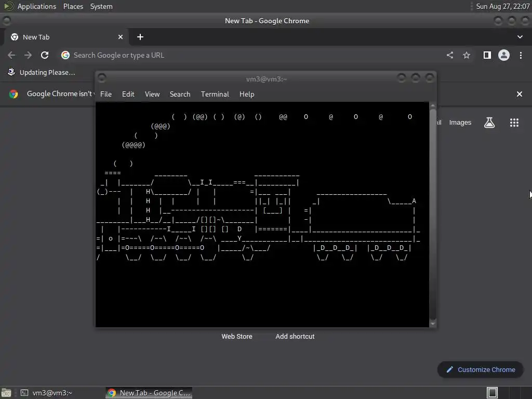Screen dimensions: 532x399
Task: Share this page using the share icon
Action: [x=450, y=55]
